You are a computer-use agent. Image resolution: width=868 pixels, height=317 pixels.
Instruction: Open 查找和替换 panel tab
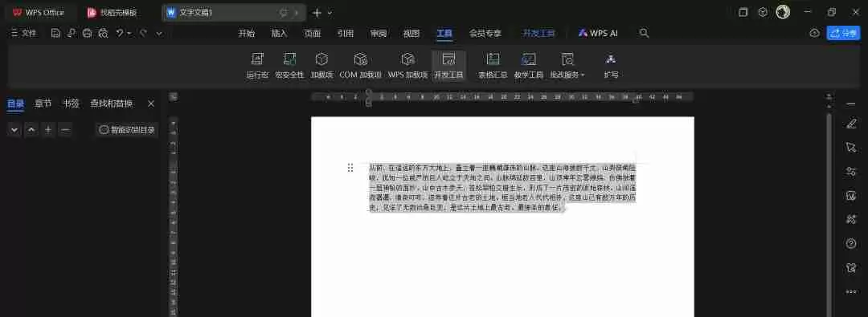tap(112, 104)
